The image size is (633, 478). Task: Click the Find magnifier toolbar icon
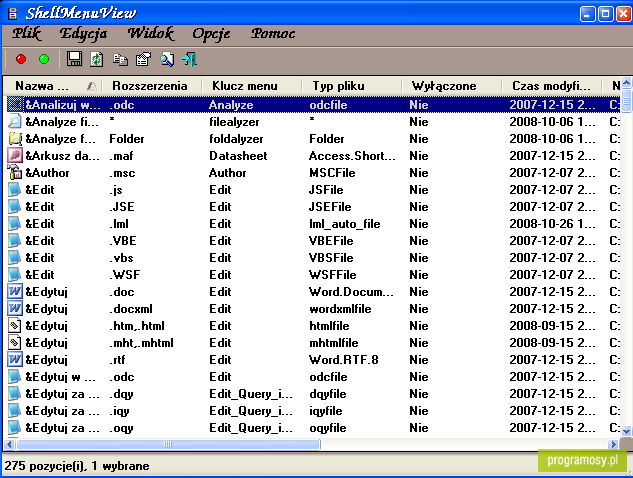[x=167, y=59]
